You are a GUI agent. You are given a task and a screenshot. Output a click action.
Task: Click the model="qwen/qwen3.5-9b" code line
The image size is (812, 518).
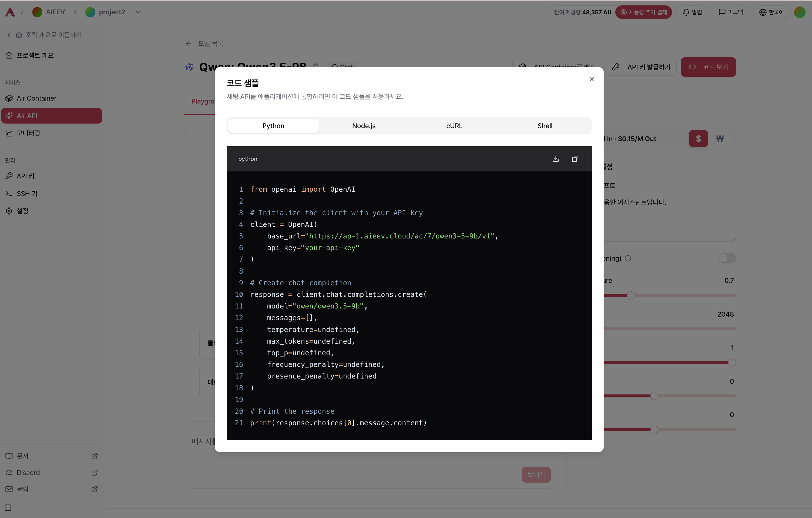pos(317,306)
